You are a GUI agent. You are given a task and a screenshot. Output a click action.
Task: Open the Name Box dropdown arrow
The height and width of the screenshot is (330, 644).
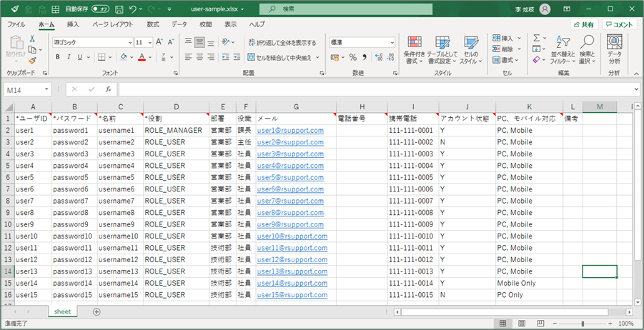[47, 89]
